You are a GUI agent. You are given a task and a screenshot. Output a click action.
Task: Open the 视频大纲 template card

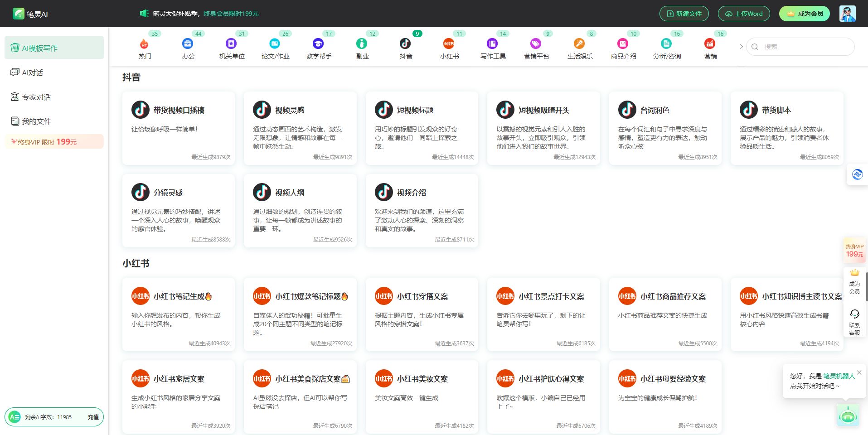click(x=300, y=210)
